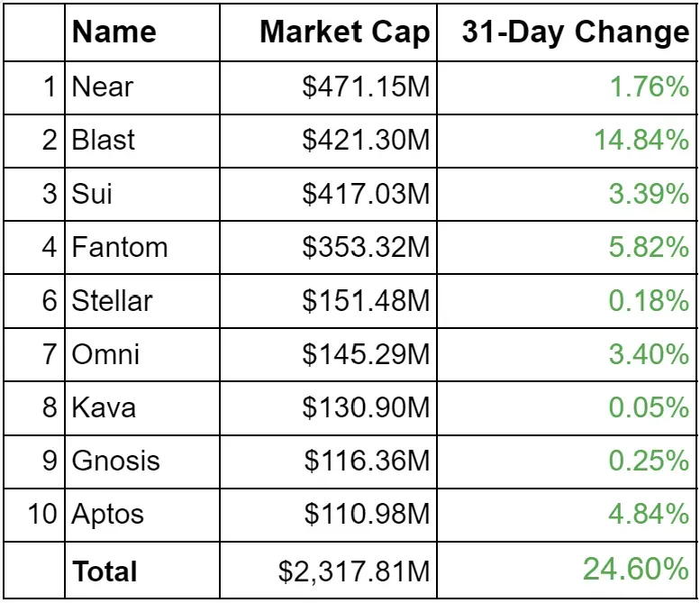Screen dimensions: 700x603
Task: Click the 31-Day Change column header
Action: coord(575,32)
